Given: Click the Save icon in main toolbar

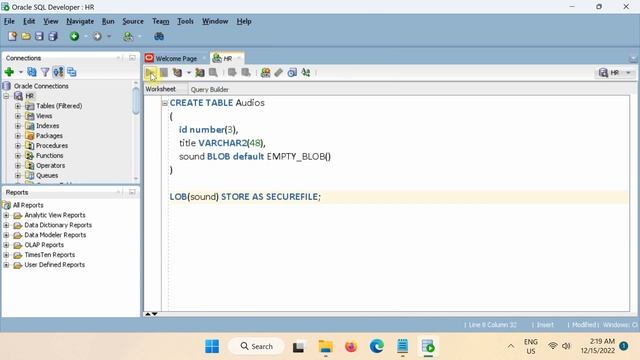Looking at the screenshot, I should pos(39,36).
